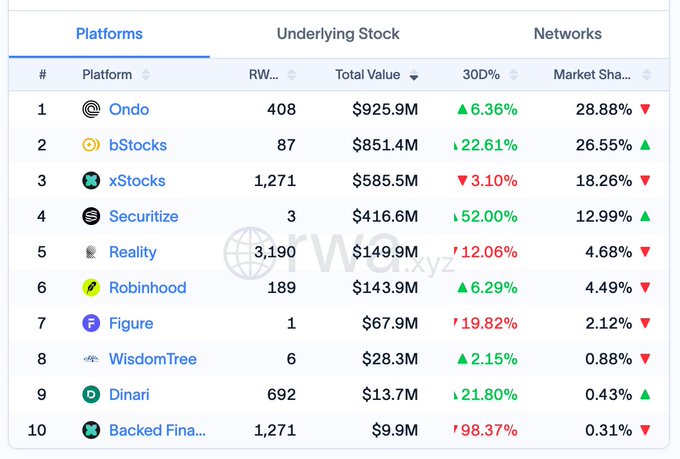
Task: Open the Underlying Stock tab
Action: (x=338, y=34)
